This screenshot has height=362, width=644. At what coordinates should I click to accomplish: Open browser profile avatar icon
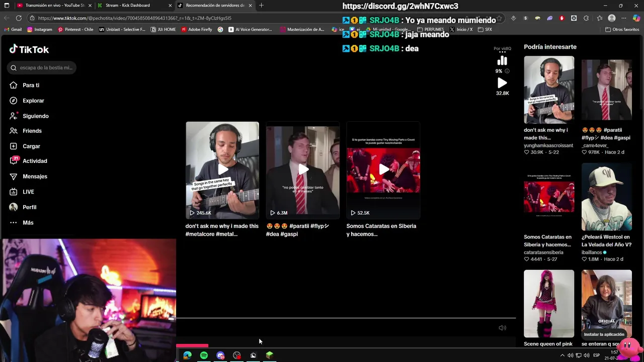(x=612, y=18)
